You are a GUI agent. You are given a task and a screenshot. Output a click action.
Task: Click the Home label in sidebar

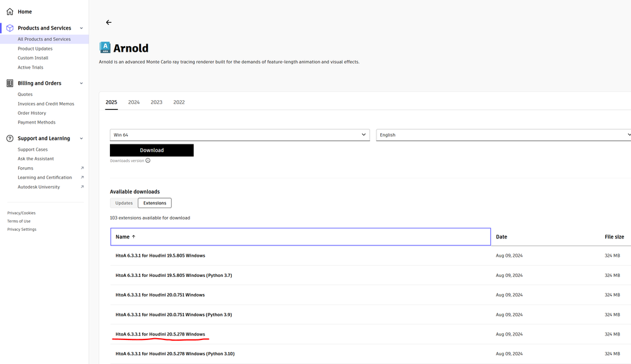(25, 11)
